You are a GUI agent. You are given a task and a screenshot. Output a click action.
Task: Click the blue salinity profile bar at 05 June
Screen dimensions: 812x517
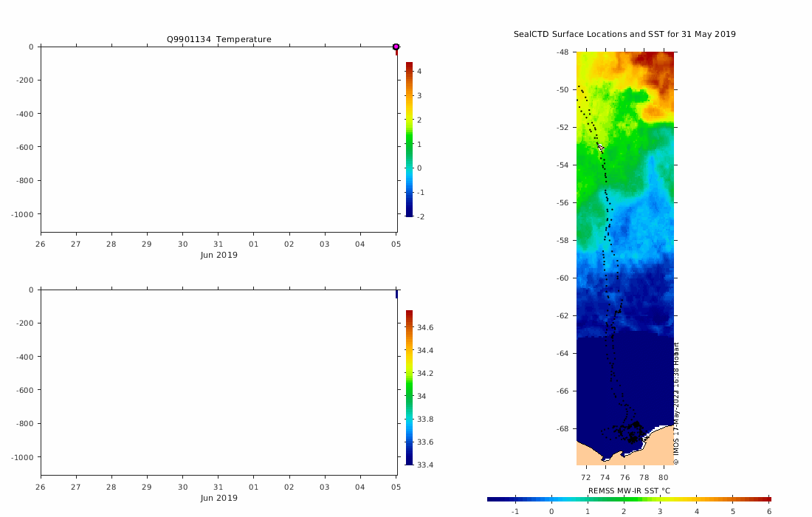[x=396, y=294]
